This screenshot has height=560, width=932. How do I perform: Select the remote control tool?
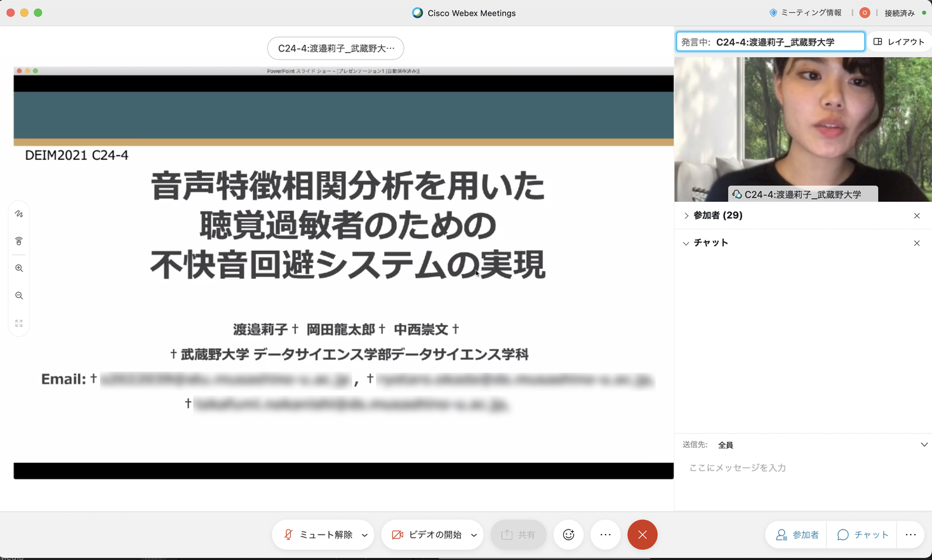(x=18, y=241)
